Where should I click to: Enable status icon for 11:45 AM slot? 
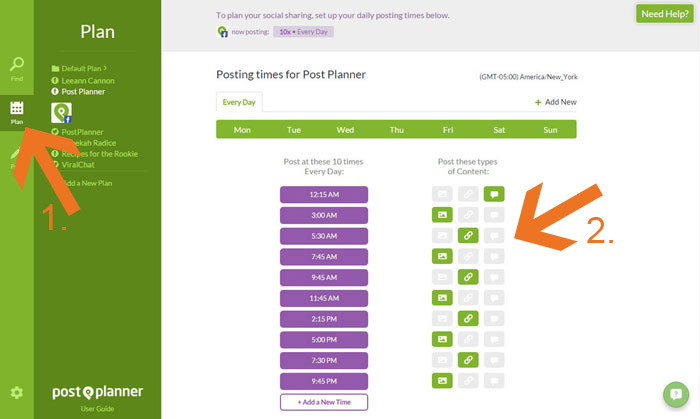point(494,298)
